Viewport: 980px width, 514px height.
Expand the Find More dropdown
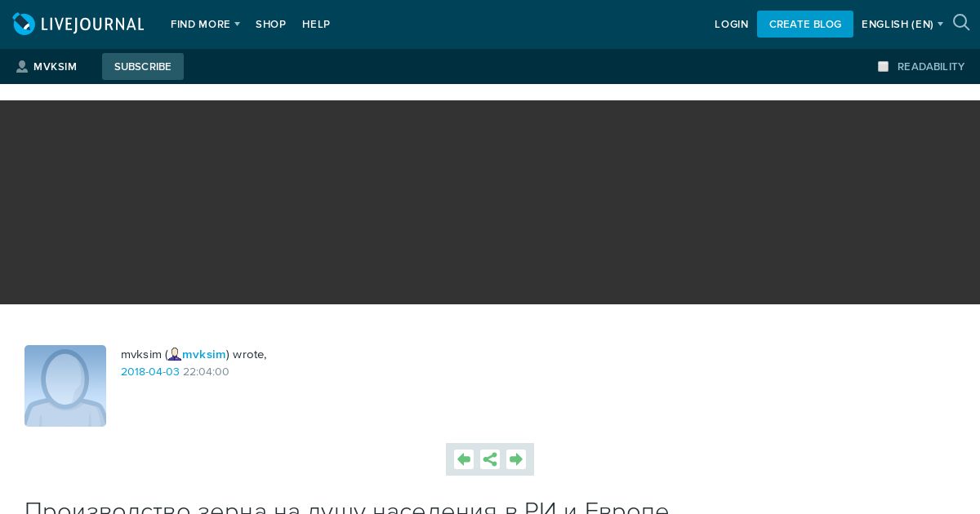tap(205, 24)
